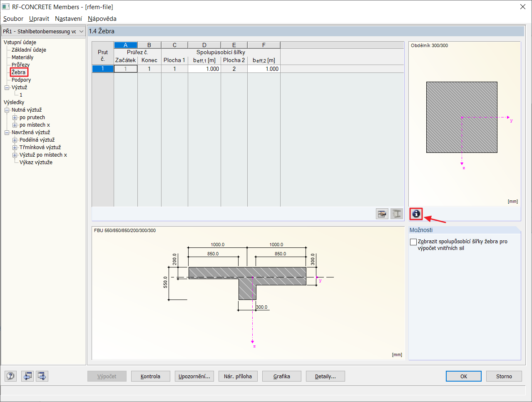Open the Upravit menu
Viewport: 532px width, 402px height.
39,19
